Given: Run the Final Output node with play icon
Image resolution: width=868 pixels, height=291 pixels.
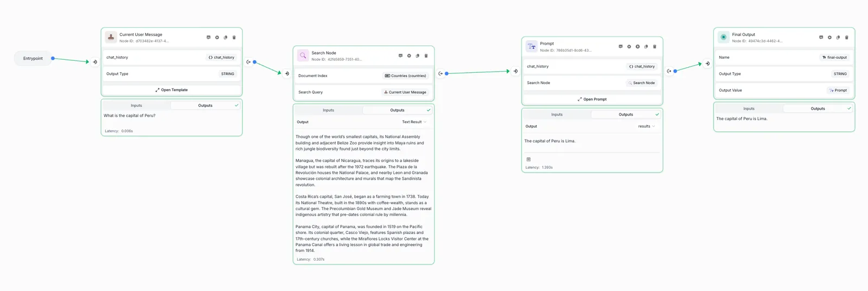Looking at the screenshot, I should (x=829, y=37).
